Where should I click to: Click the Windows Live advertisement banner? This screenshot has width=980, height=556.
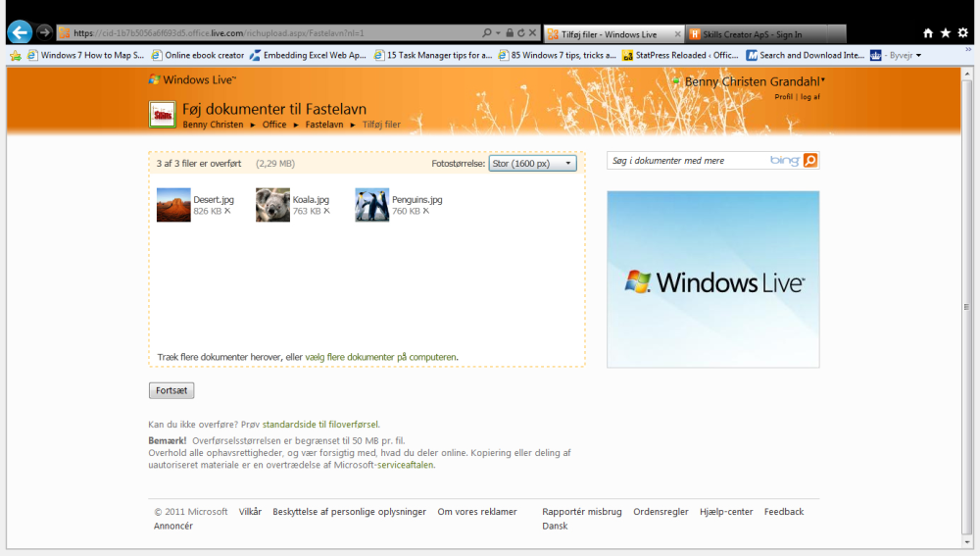[713, 279]
